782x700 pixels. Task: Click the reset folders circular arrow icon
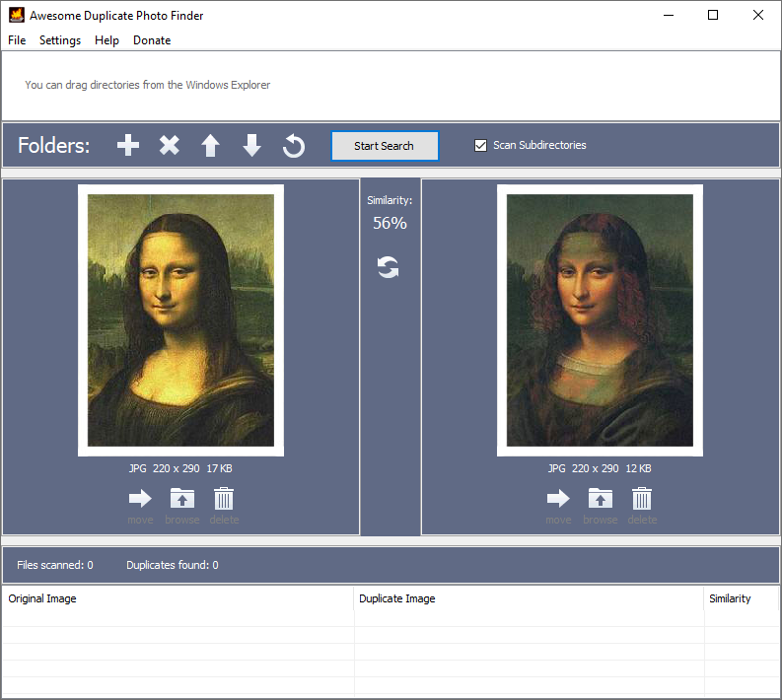click(x=294, y=146)
